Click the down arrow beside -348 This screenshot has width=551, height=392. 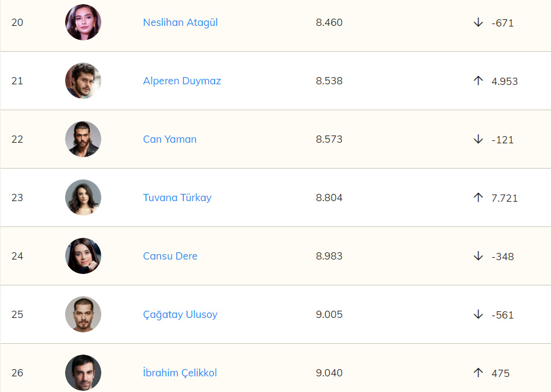pos(478,256)
